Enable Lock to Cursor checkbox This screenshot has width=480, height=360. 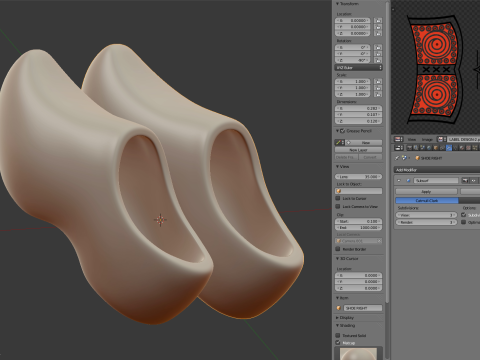point(338,198)
